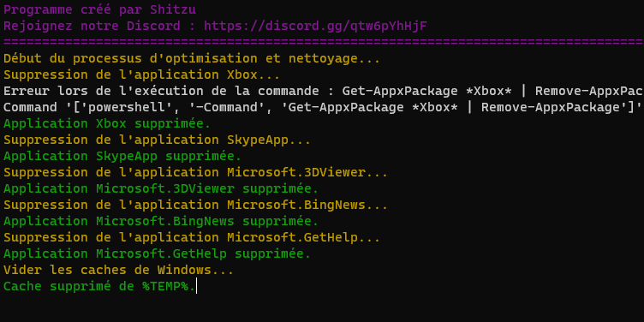Click 'Suppression de l'application SkypeApp...' line
The height and width of the screenshot is (322, 644).
(158, 140)
